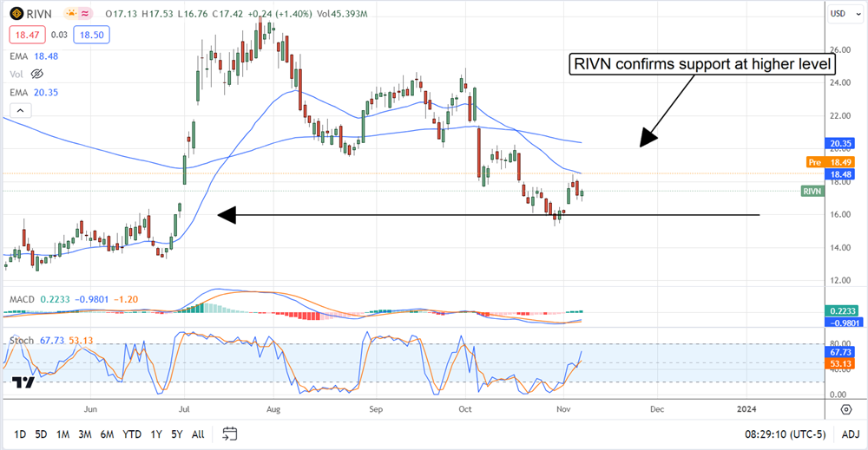Select the All time range
Screen dimensions: 868x450
click(198, 433)
